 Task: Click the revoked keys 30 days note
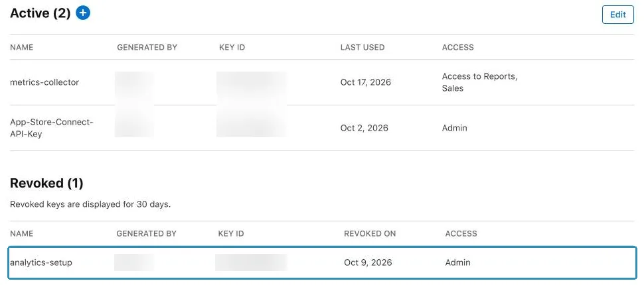(90, 204)
